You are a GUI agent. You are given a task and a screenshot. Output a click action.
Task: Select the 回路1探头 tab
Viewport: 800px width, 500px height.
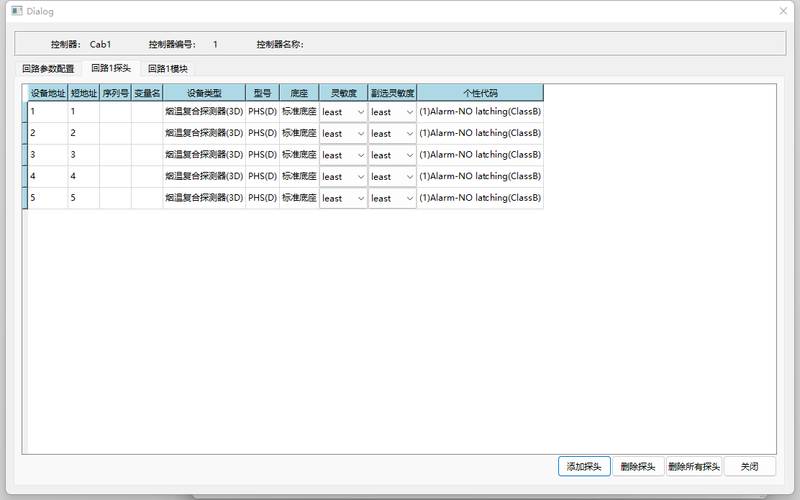(111, 68)
